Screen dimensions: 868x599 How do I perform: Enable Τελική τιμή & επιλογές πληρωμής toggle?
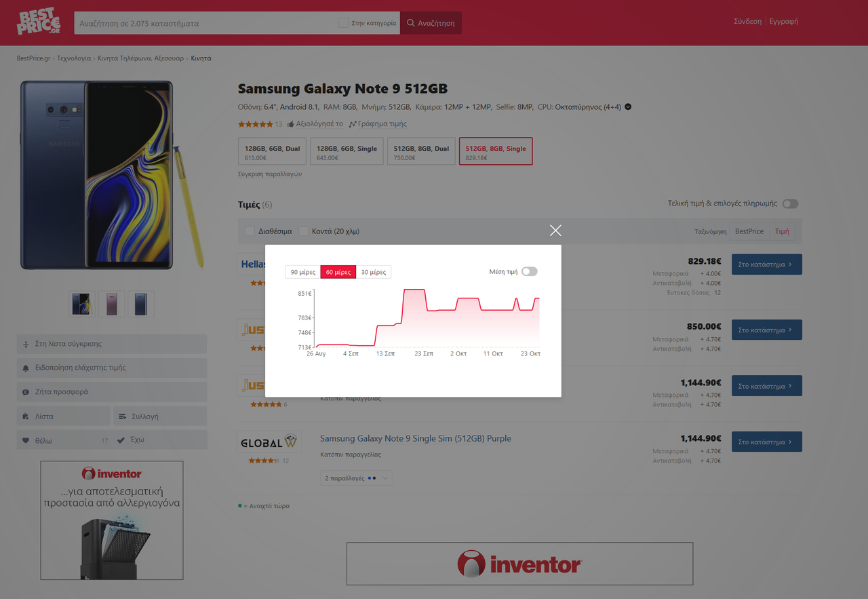pos(790,204)
